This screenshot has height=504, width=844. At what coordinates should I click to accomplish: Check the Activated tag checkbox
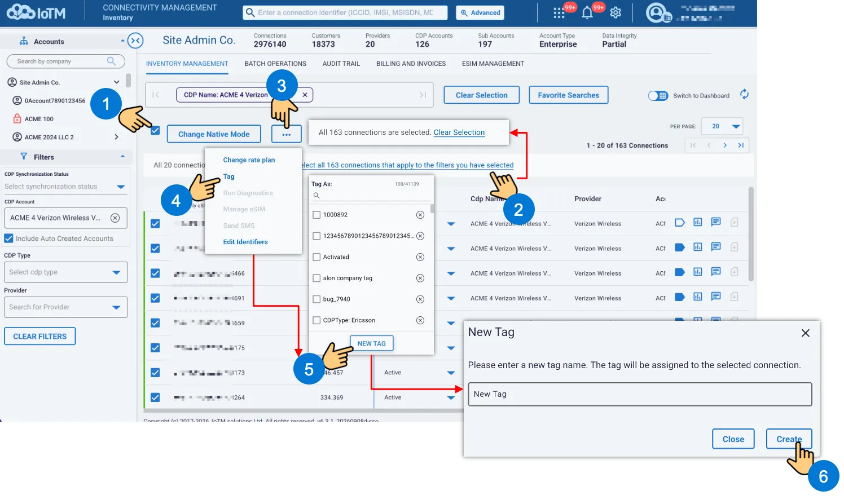(x=317, y=257)
